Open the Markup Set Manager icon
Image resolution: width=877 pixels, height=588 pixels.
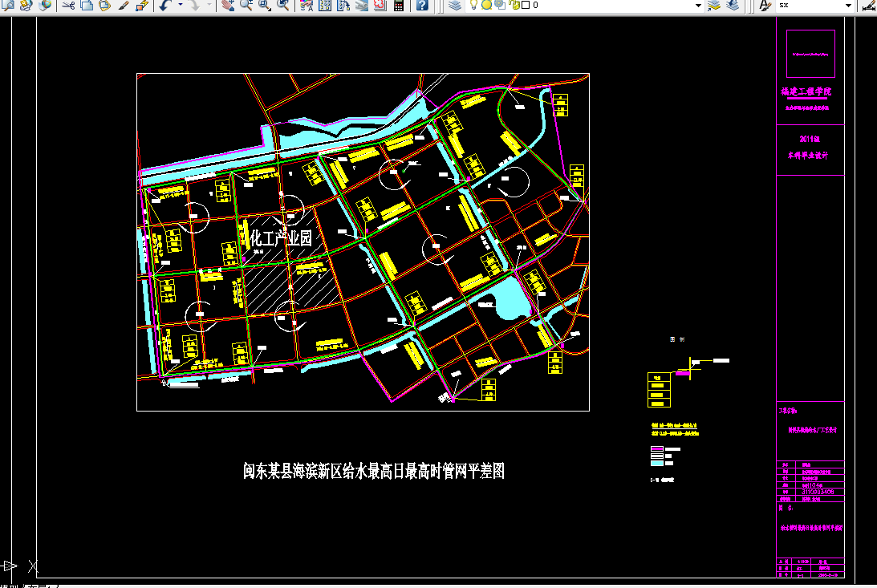[x=380, y=5]
